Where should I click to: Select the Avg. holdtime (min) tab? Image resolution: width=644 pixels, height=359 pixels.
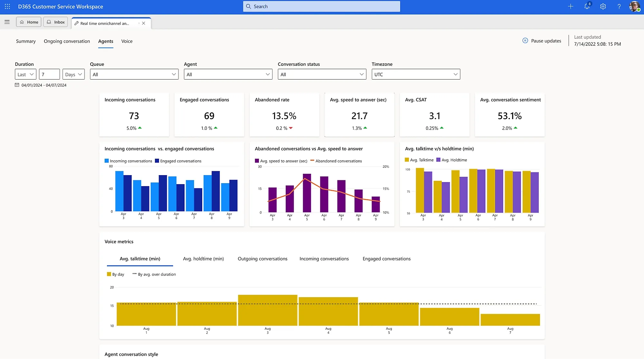(203, 259)
